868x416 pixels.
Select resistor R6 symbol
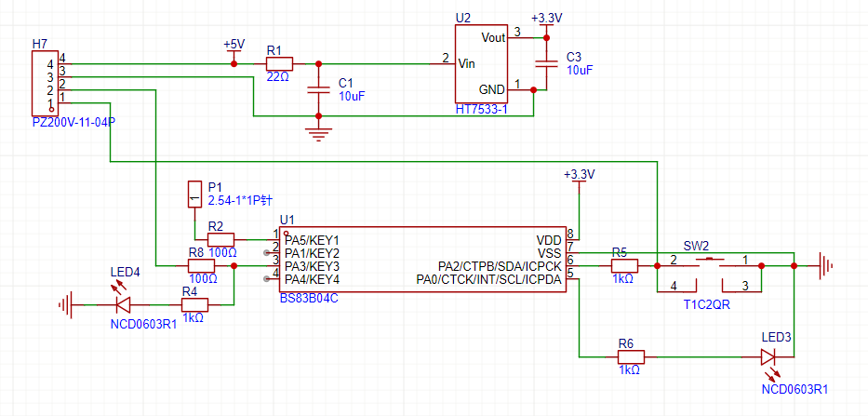tap(630, 356)
